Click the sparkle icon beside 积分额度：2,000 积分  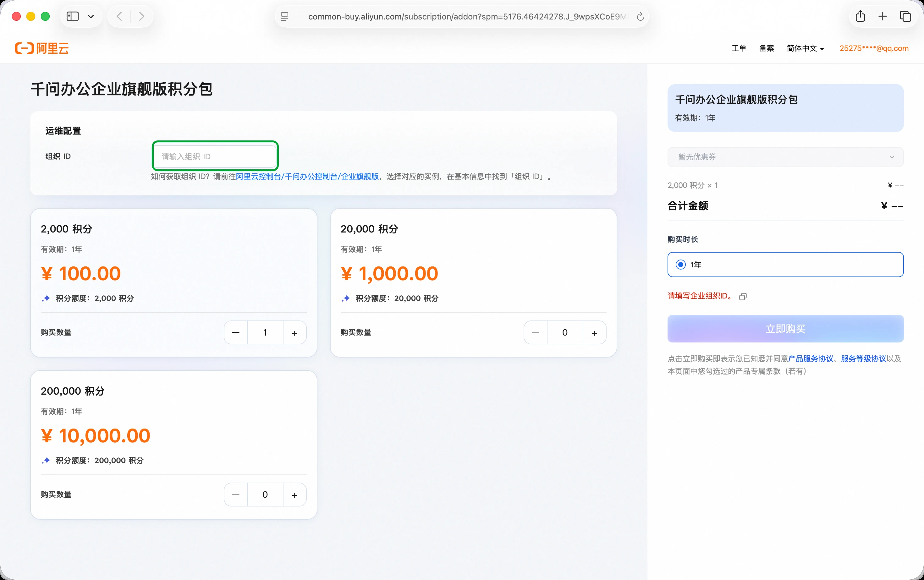46,298
